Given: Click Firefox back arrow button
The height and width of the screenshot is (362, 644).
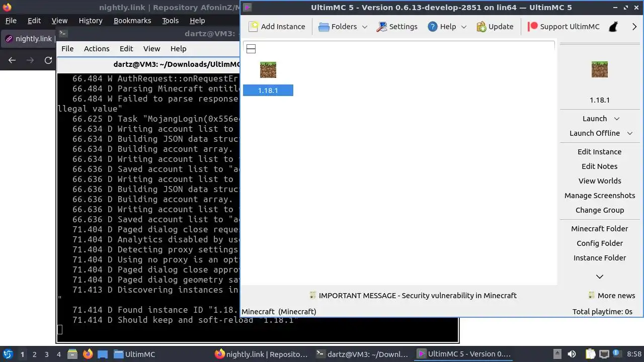Looking at the screenshot, I should (x=12, y=60).
